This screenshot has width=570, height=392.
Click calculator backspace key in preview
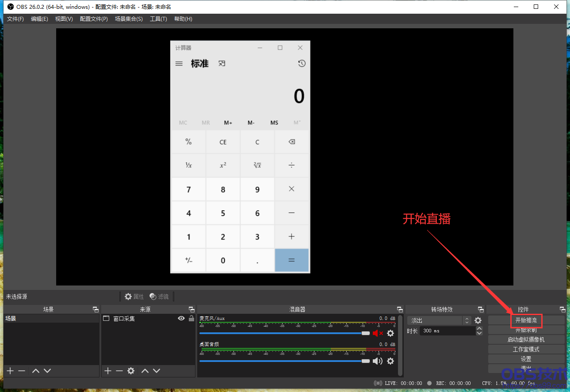coord(291,142)
